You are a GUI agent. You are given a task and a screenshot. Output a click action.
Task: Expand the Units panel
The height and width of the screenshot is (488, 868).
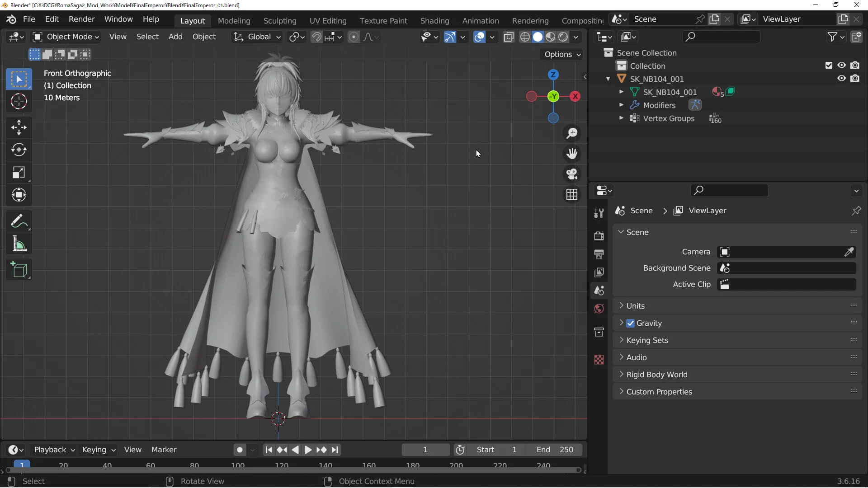635,306
